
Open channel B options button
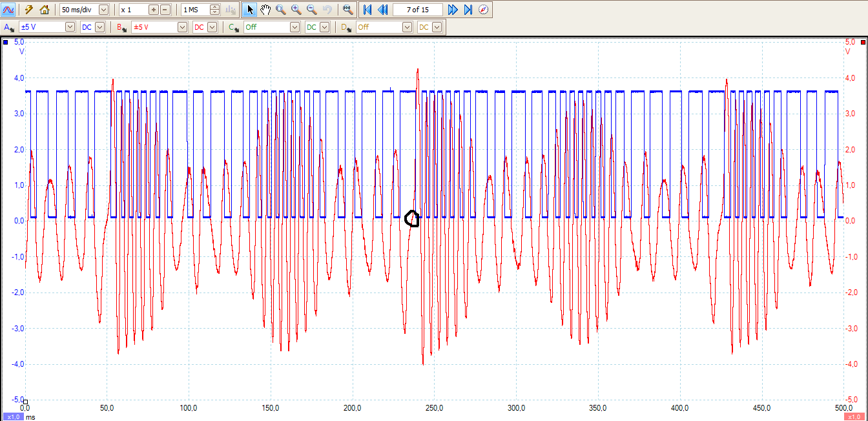(123, 27)
